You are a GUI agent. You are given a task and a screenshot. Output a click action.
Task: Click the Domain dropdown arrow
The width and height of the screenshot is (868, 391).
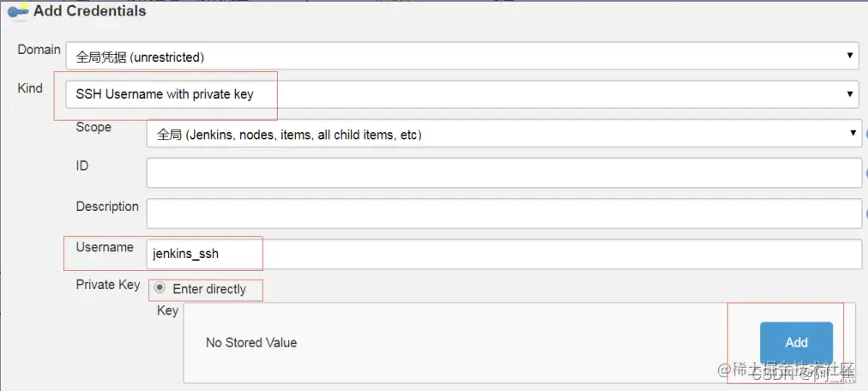[849, 56]
